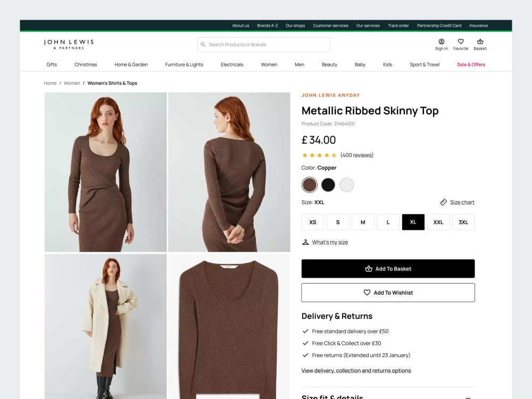Go to Women breadcrumb
The height and width of the screenshot is (399, 532).
click(x=72, y=83)
